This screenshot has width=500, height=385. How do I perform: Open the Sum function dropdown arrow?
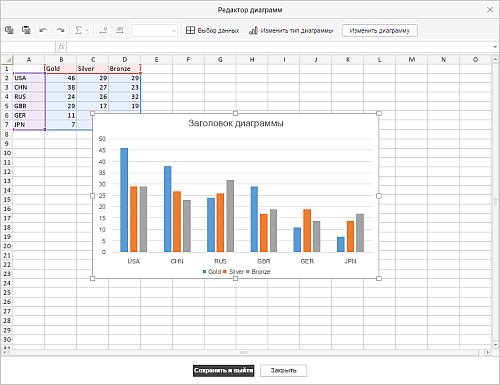[x=87, y=31]
